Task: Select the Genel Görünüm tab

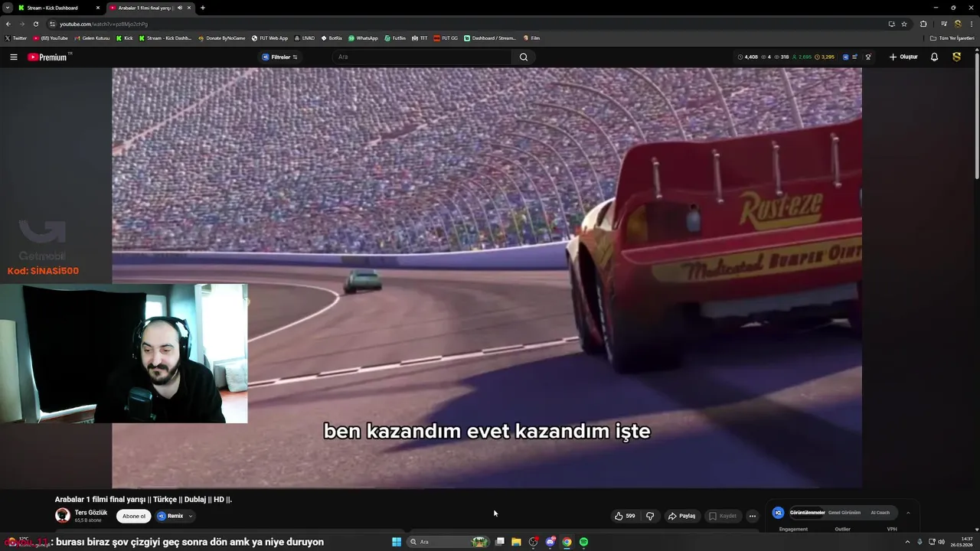Action: 844,513
